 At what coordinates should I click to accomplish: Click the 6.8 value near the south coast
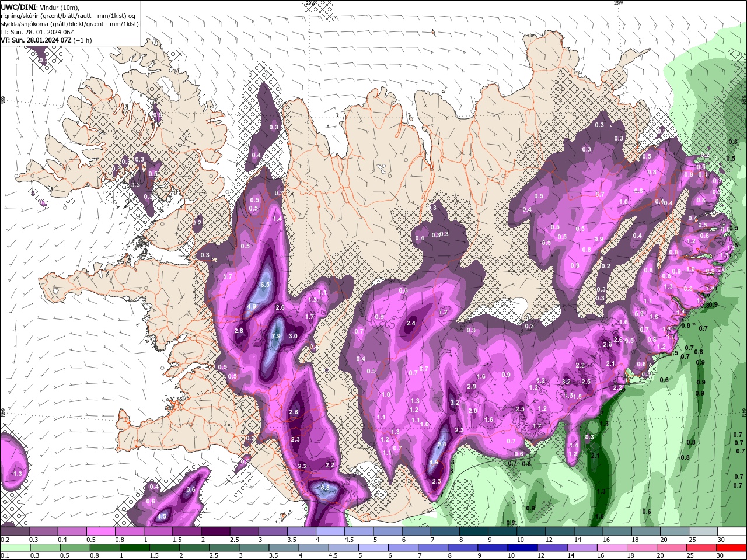coord(325,488)
